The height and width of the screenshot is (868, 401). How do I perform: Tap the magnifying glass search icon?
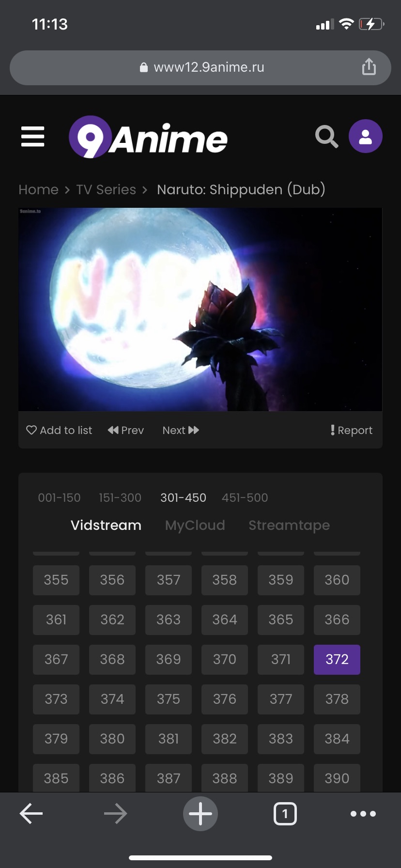tap(327, 137)
